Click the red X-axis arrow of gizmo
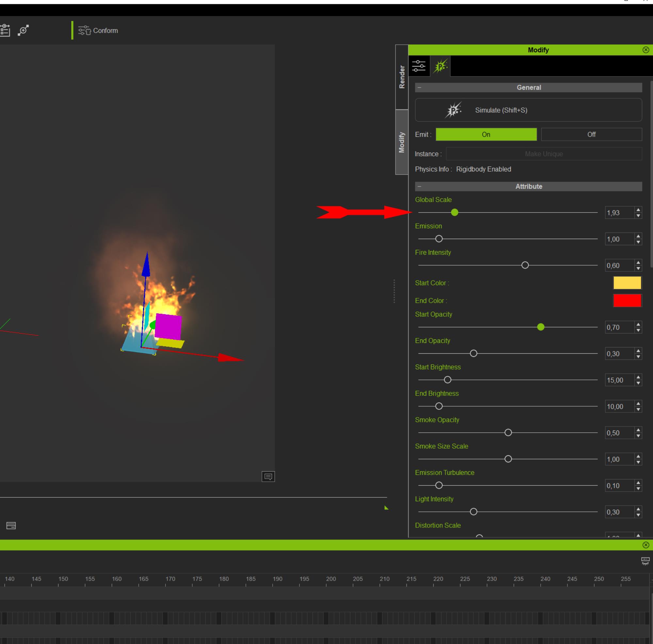The width and height of the screenshot is (653, 644). coord(231,358)
